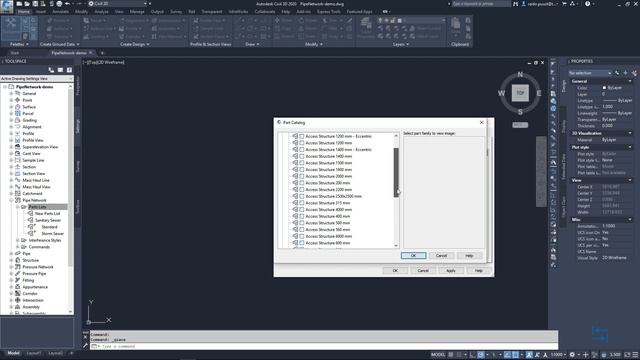
Task: Expand the Surface node in Toolspace tree
Action: 11,107
